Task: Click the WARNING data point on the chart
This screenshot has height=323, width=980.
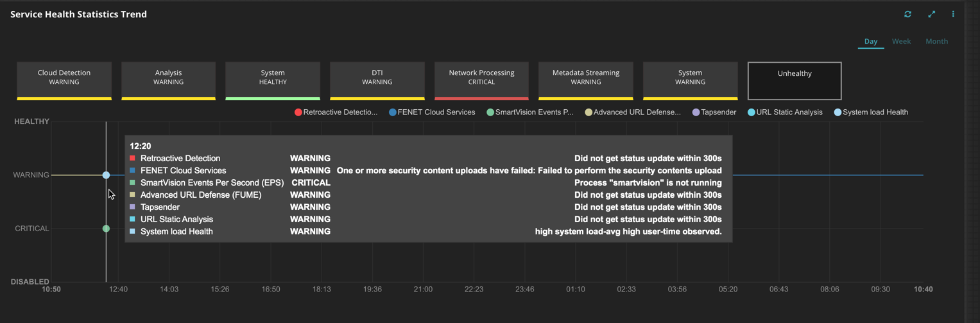Action: (x=106, y=175)
